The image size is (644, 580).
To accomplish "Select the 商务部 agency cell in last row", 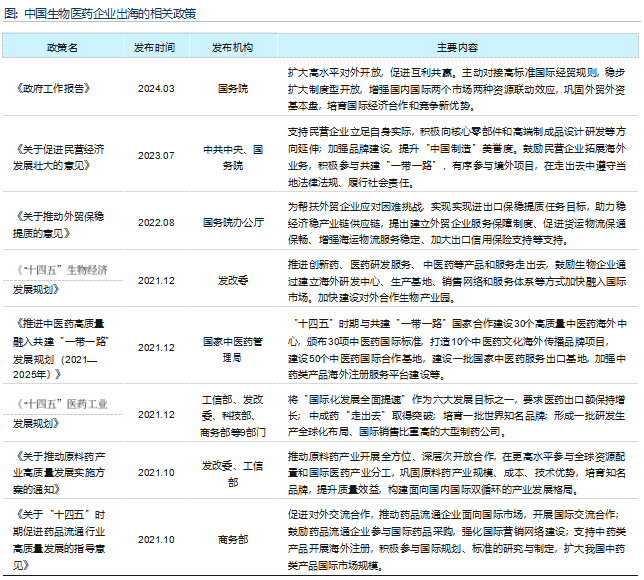I will [x=232, y=539].
